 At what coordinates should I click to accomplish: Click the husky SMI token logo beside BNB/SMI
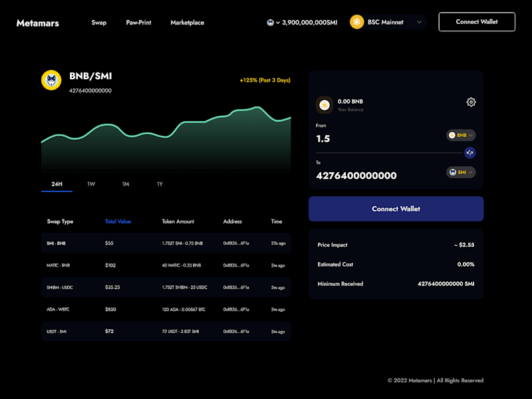coord(51,80)
